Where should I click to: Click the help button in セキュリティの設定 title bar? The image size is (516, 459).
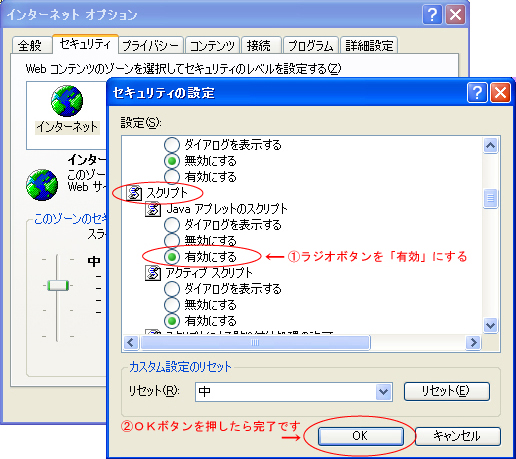coord(477,93)
